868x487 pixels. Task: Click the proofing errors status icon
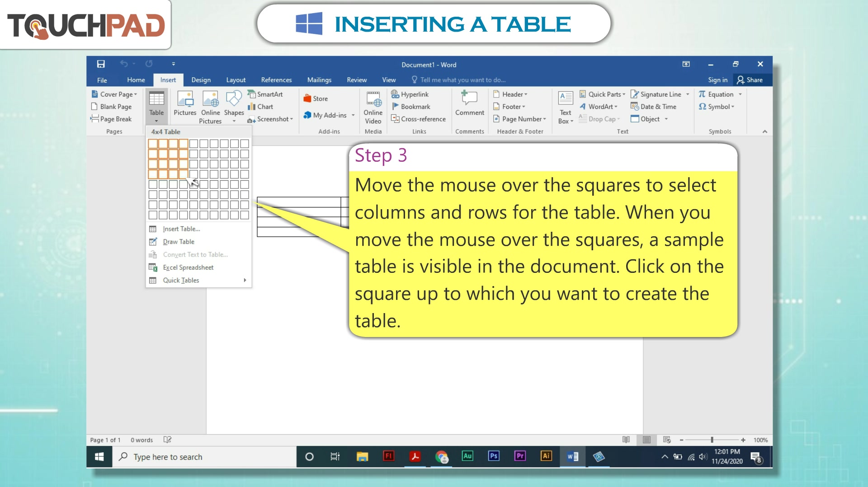pyautogui.click(x=167, y=440)
